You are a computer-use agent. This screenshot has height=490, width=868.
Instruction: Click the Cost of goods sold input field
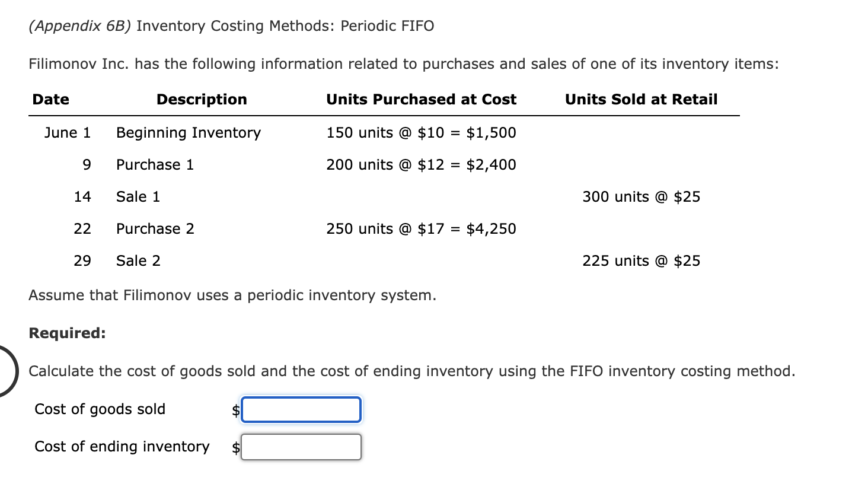point(301,409)
